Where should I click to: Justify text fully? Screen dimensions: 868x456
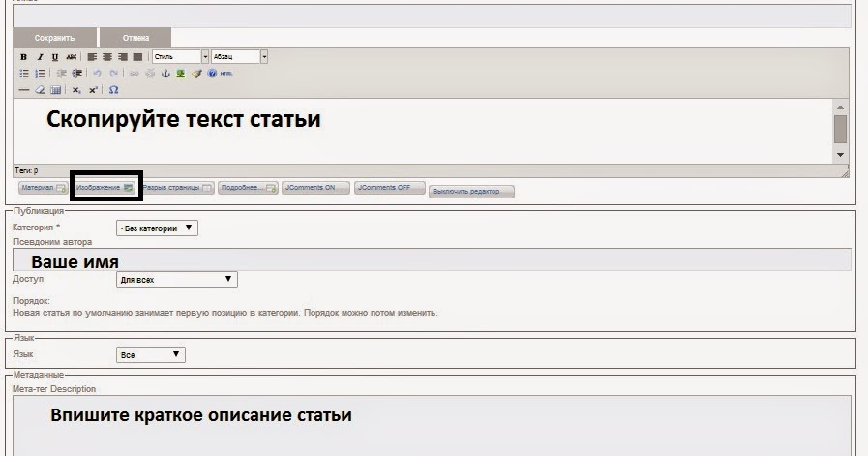[x=137, y=57]
